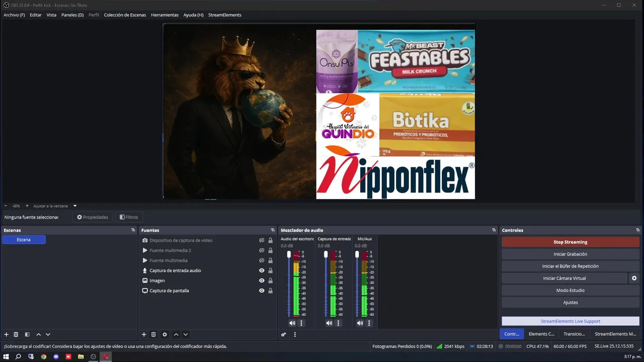
Task: Delete selected scene with trash icon
Action: [16, 334]
